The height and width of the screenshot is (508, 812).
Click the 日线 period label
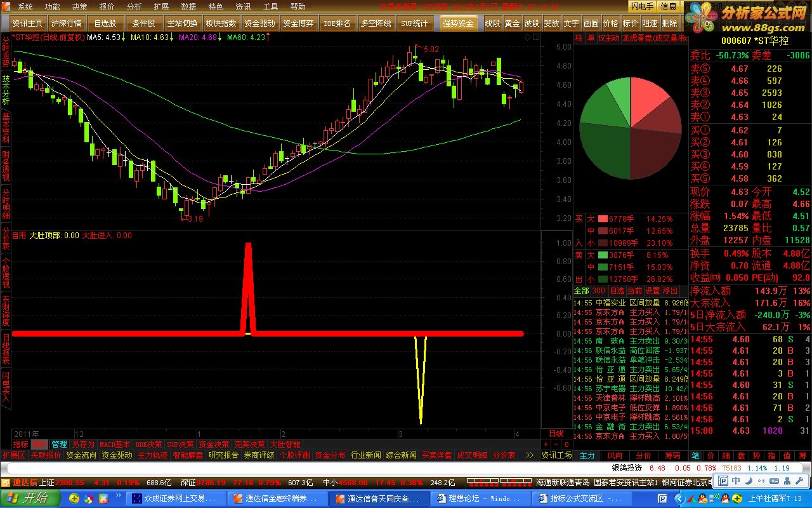555,433
